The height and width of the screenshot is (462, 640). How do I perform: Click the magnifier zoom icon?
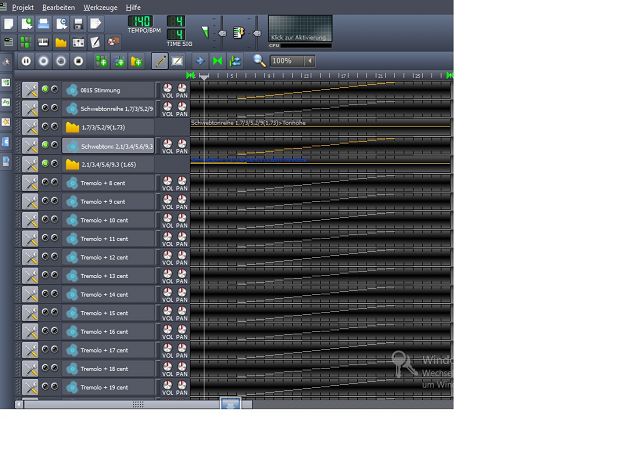click(x=259, y=61)
